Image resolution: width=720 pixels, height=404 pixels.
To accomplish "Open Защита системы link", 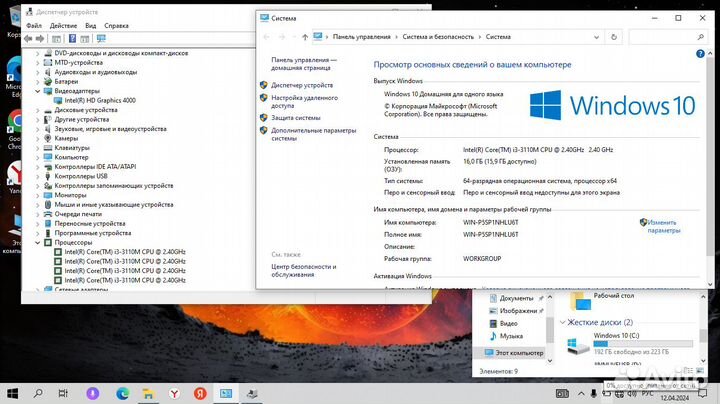I will pos(296,118).
